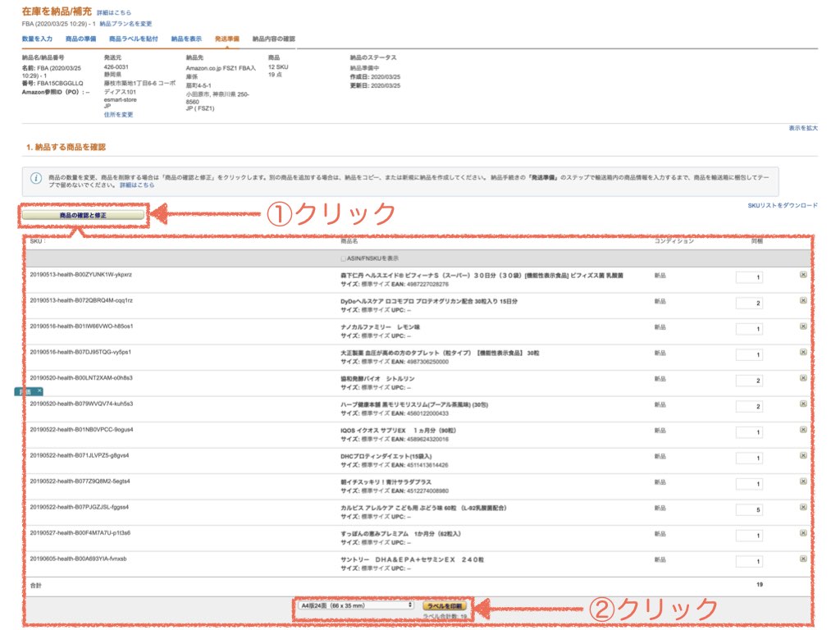Viewport: 840px width, 630px height.
Task: Click SKUリストをダウンロード link
Action: (783, 206)
